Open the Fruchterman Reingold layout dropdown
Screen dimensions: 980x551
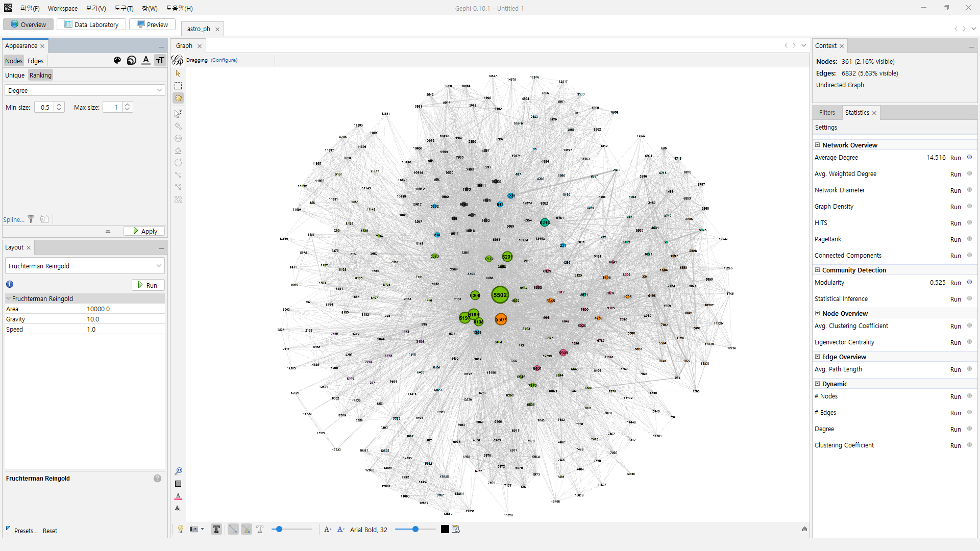point(85,266)
